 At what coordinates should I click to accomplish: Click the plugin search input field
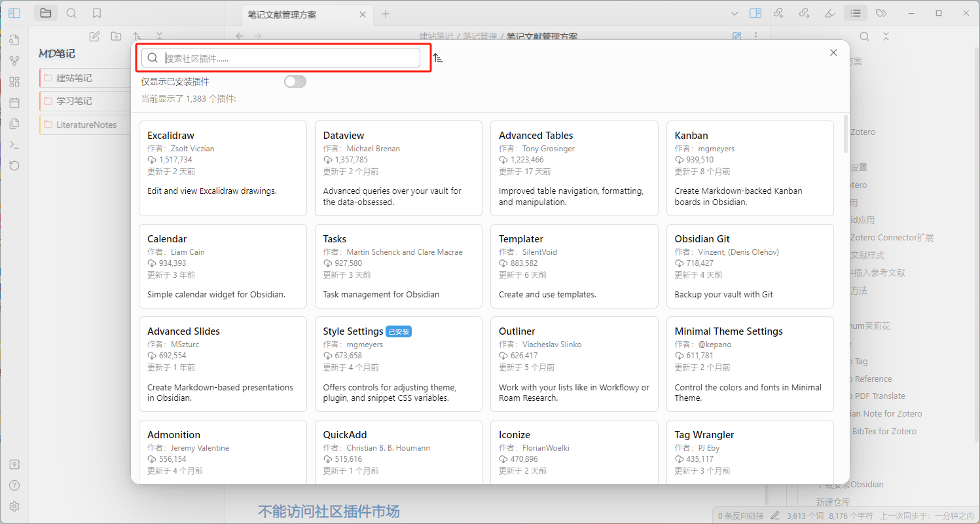[x=281, y=58]
